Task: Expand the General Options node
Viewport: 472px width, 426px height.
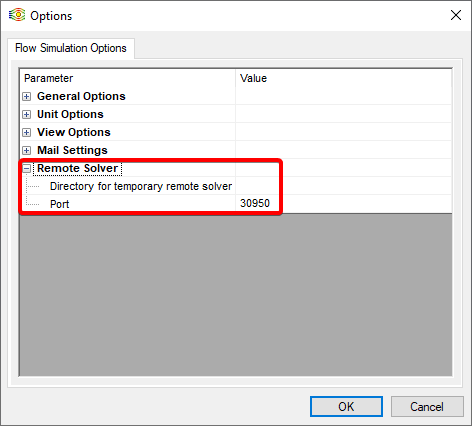Action: point(26,97)
